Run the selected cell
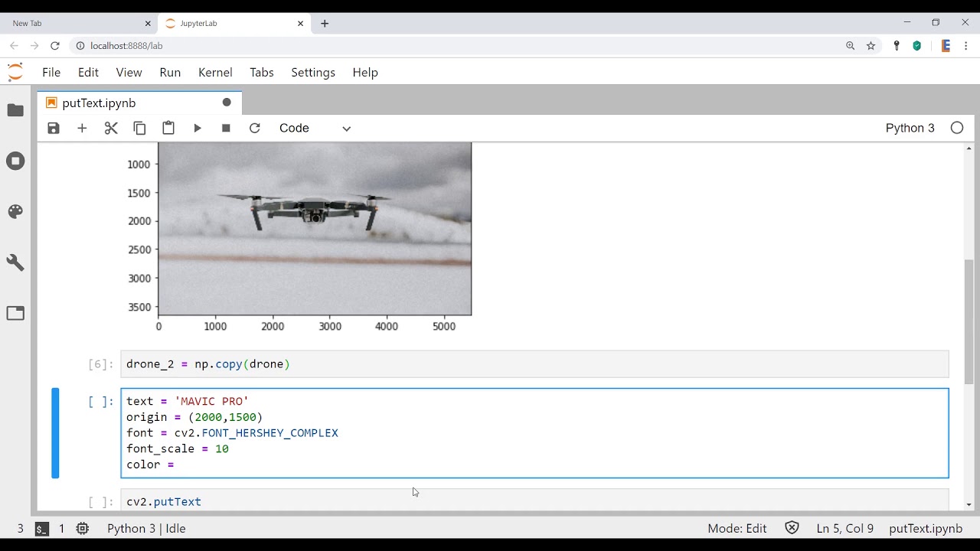Screen dimensions: 980x551 (198, 128)
